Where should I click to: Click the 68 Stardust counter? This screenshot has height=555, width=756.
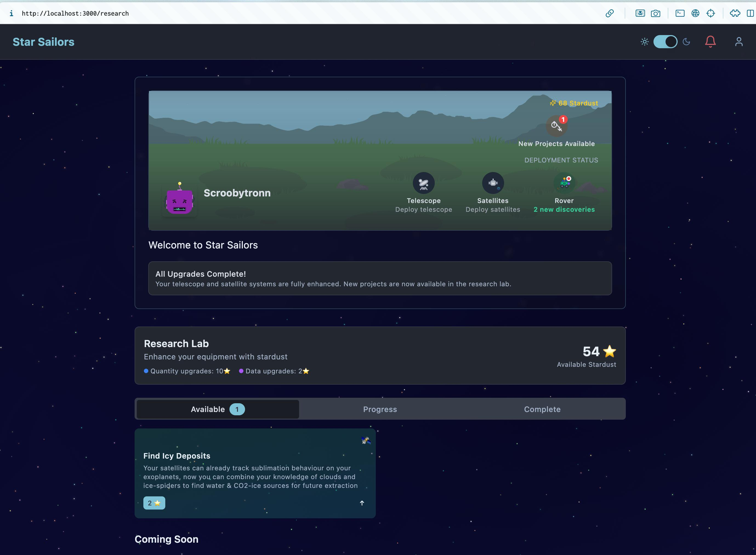(574, 103)
